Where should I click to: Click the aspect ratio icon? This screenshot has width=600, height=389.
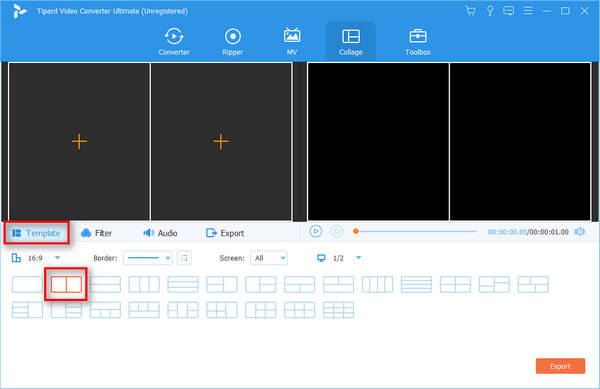pos(16,258)
